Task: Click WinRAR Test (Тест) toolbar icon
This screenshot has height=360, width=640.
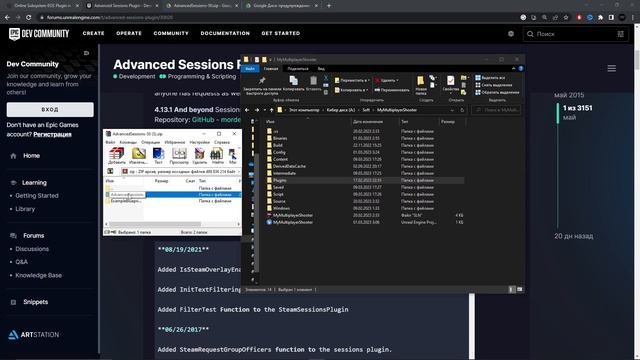Action: (158, 155)
